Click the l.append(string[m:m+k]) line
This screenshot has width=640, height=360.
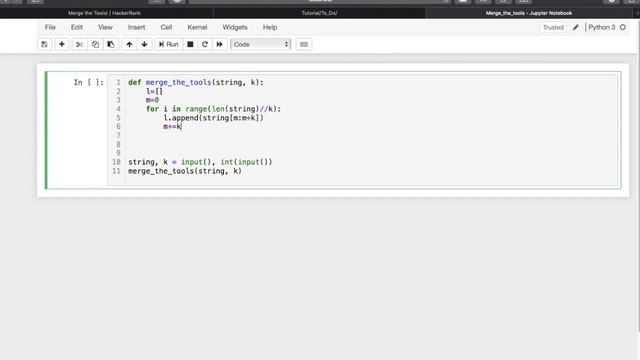[214, 118]
